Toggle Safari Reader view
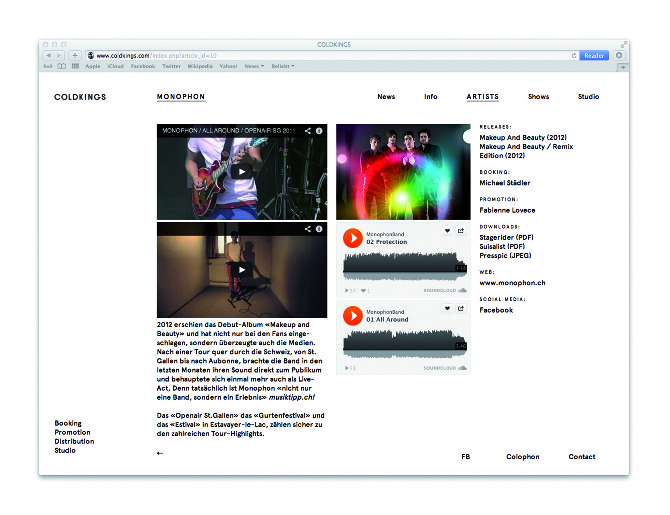 click(594, 56)
